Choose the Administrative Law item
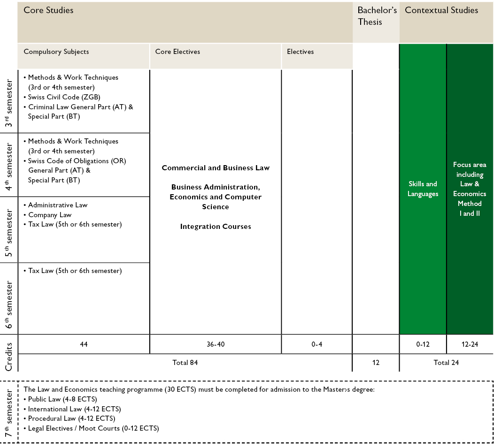This screenshot has height=448, width=494. click(x=57, y=205)
